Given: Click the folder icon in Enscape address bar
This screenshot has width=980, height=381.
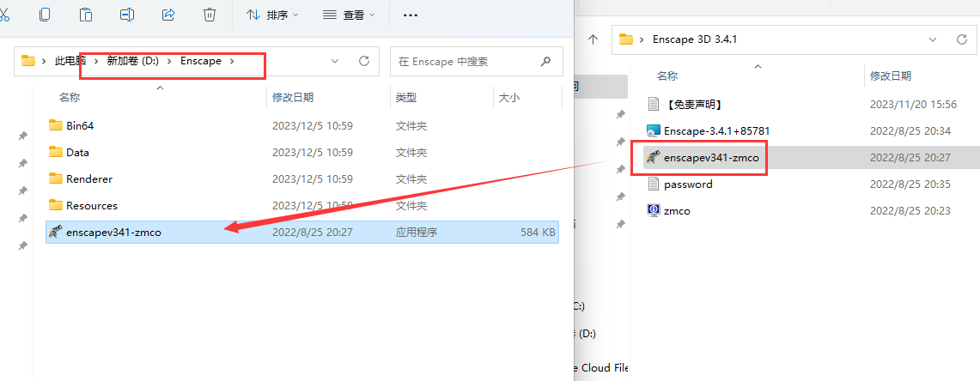Looking at the screenshot, I should 28,61.
